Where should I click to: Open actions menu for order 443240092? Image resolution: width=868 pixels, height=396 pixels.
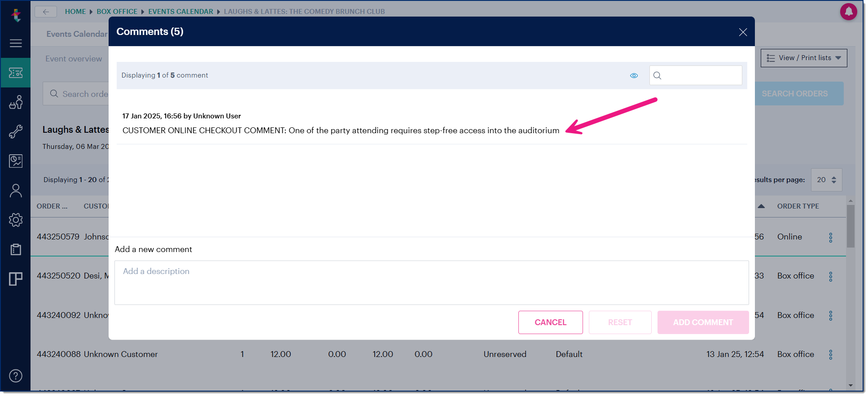pos(830,316)
